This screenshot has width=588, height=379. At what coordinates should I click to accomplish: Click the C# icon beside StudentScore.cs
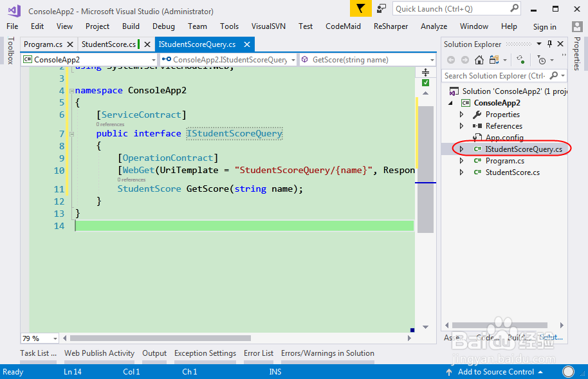pyautogui.click(x=477, y=172)
